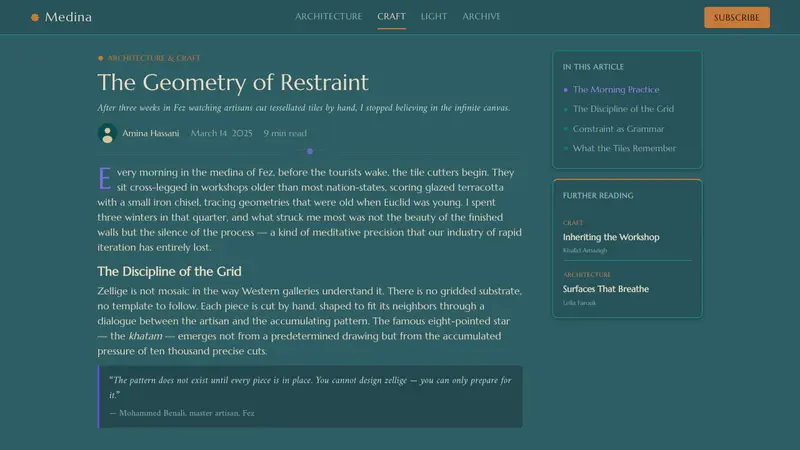Jump to The Morning Practice section
This screenshot has height=450, width=800.
click(616, 89)
